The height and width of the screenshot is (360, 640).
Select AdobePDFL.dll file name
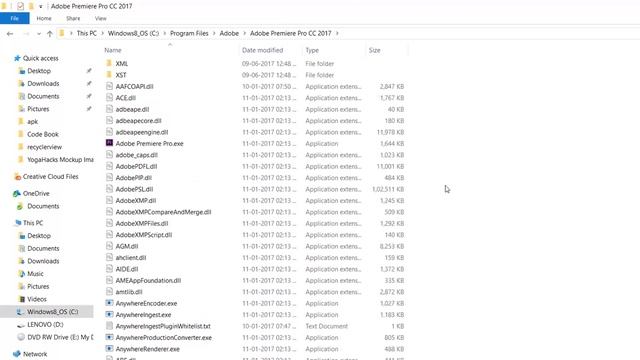tap(136, 167)
